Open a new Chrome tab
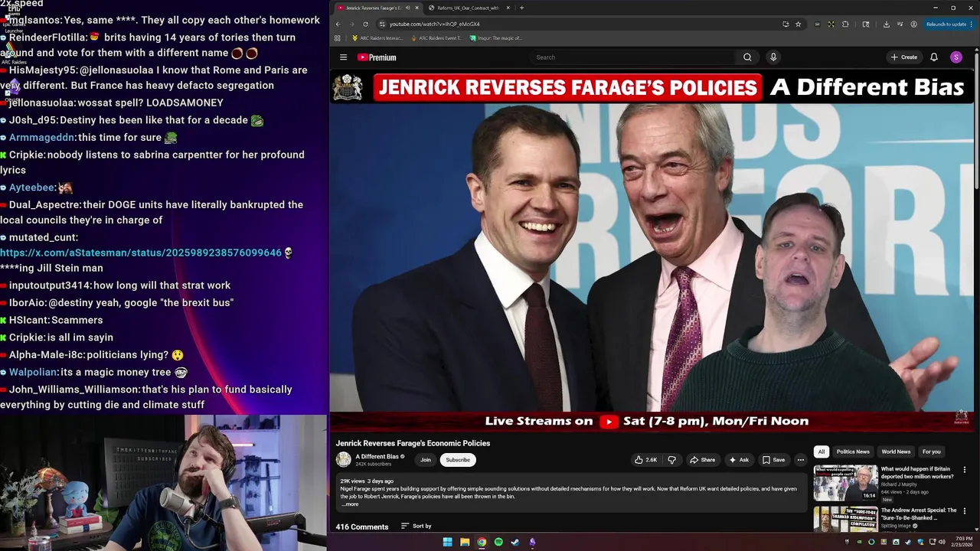This screenshot has width=980, height=551. click(x=521, y=8)
